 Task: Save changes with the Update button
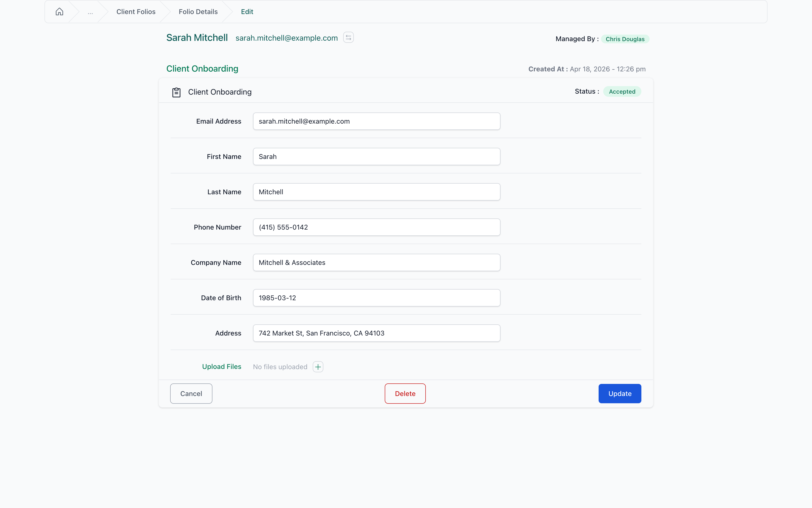pyautogui.click(x=620, y=393)
